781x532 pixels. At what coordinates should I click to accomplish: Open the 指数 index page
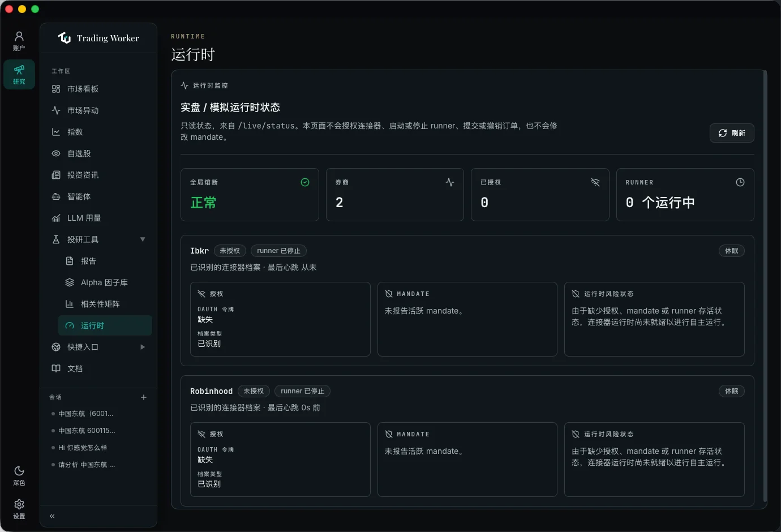tap(98, 132)
